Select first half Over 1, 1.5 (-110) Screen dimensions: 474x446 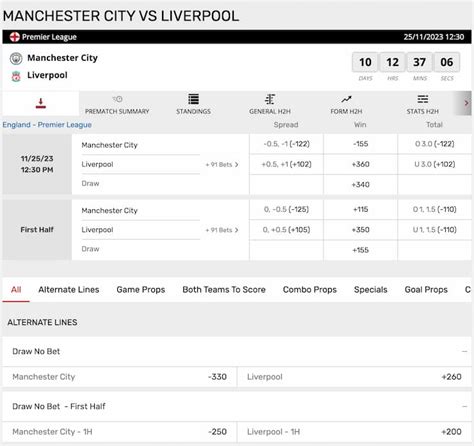point(435,209)
